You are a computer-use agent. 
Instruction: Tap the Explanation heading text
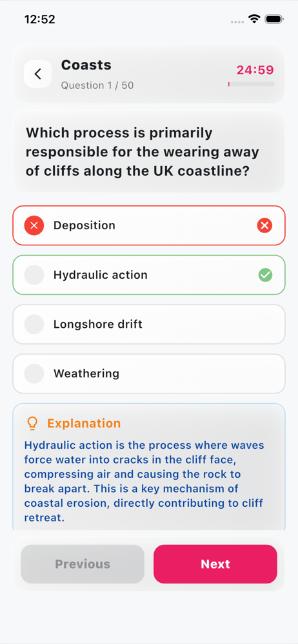(x=84, y=424)
